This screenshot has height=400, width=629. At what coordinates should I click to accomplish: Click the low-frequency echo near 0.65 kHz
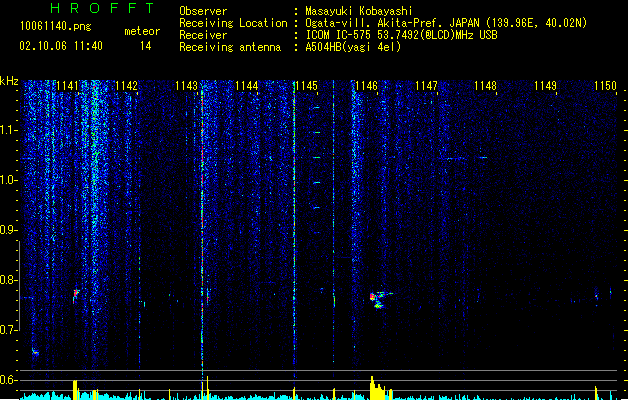pos(35,352)
